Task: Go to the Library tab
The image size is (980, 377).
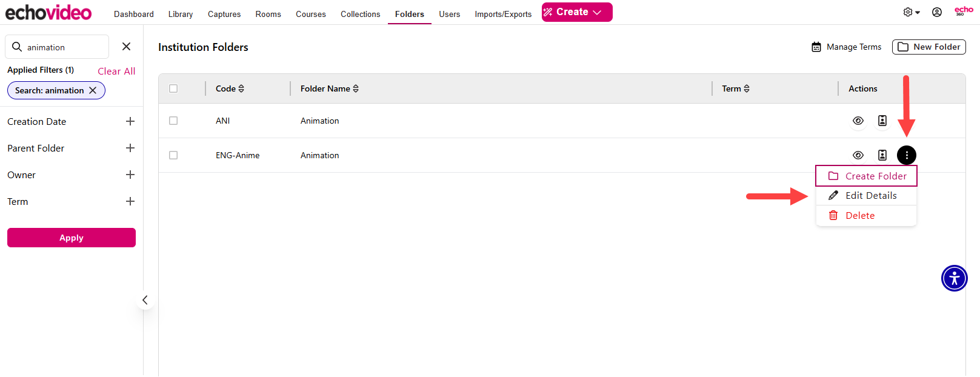Action: (181, 14)
